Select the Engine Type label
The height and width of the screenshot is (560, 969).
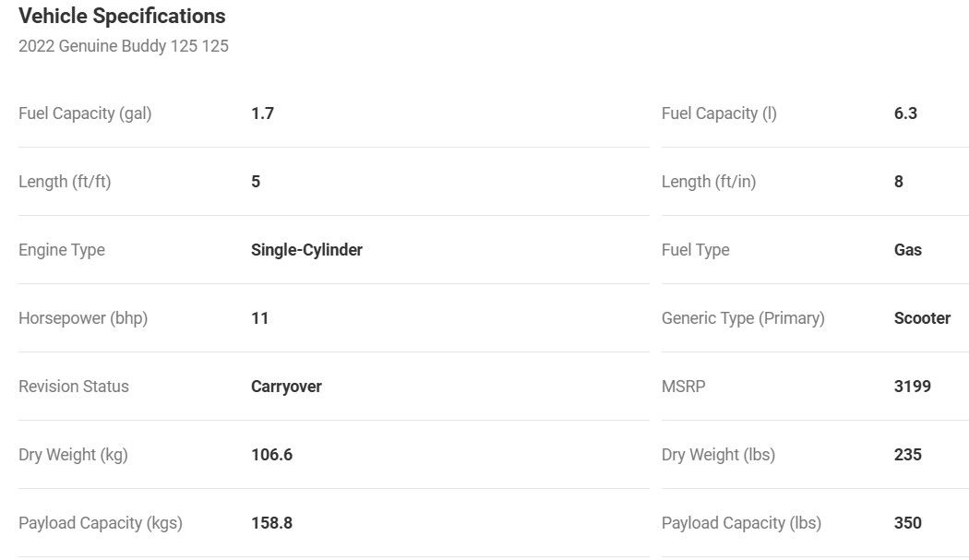pos(62,250)
